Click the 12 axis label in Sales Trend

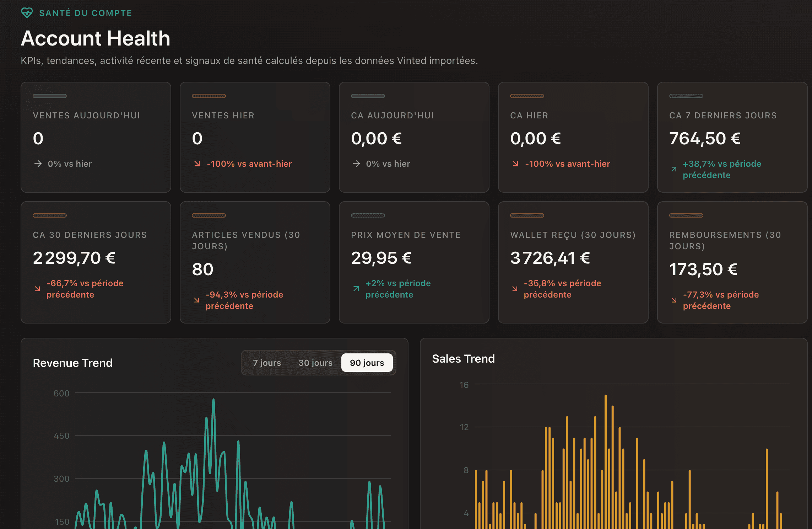464,427
